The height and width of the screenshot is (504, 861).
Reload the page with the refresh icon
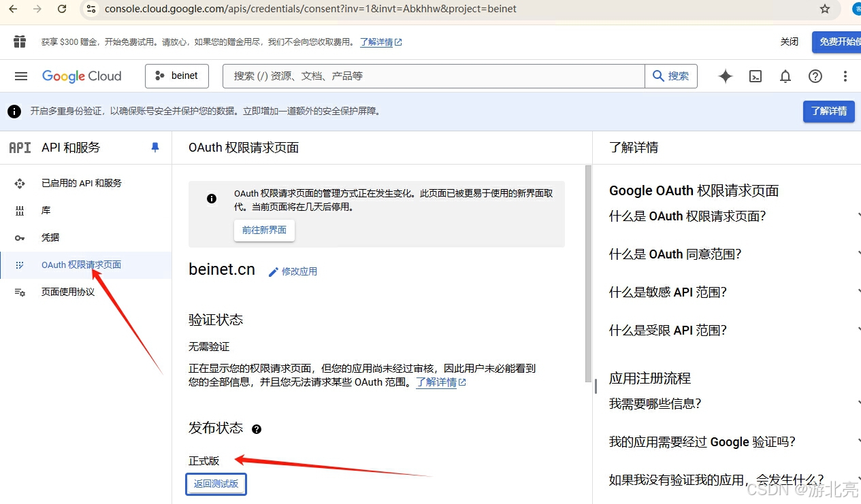[x=62, y=9]
